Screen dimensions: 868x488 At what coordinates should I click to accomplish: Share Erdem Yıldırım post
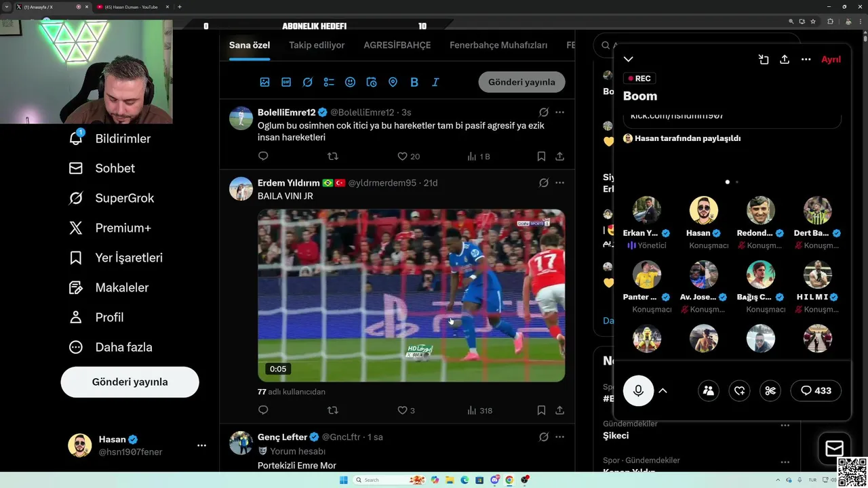(559, 410)
